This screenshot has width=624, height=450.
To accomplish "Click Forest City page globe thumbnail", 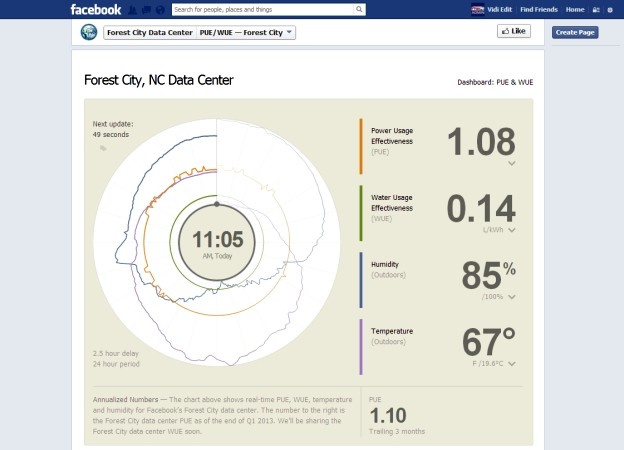I will (x=89, y=32).
